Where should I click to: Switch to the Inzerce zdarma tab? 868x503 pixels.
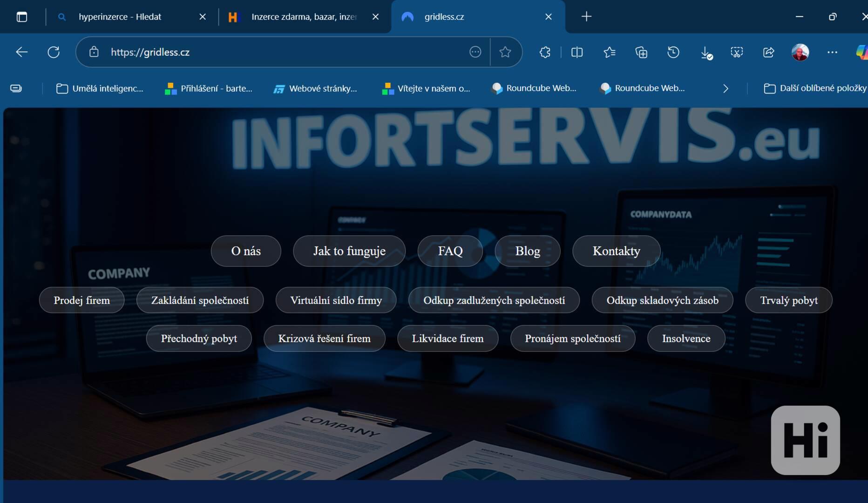[x=304, y=17]
